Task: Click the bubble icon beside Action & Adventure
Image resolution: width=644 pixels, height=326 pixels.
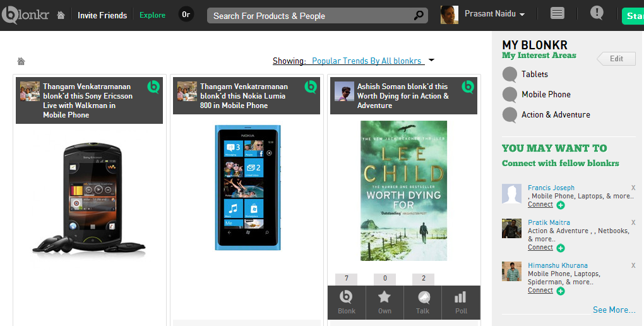Action: pyautogui.click(x=510, y=115)
